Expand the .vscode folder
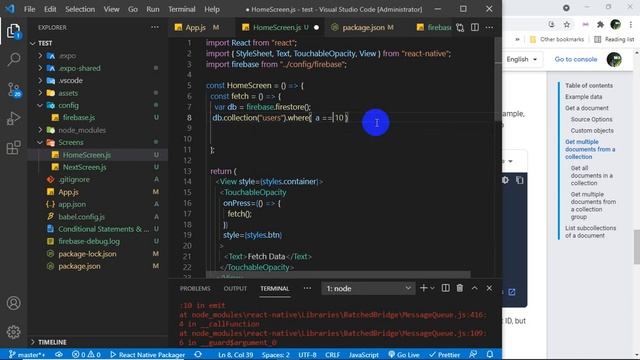Viewport: 640px width, 360px height. pos(40,80)
